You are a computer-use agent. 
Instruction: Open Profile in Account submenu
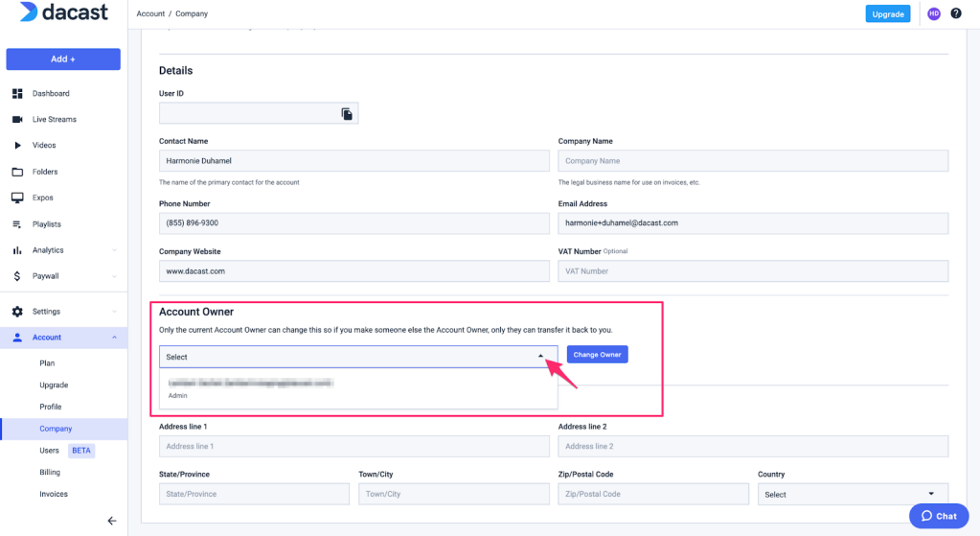[x=51, y=407]
